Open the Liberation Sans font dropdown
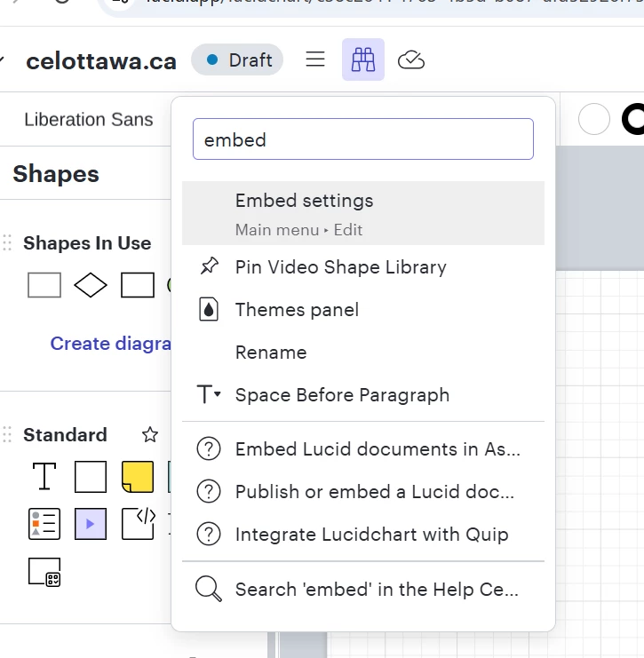Viewport: 644px width, 658px height. pyautogui.click(x=89, y=119)
